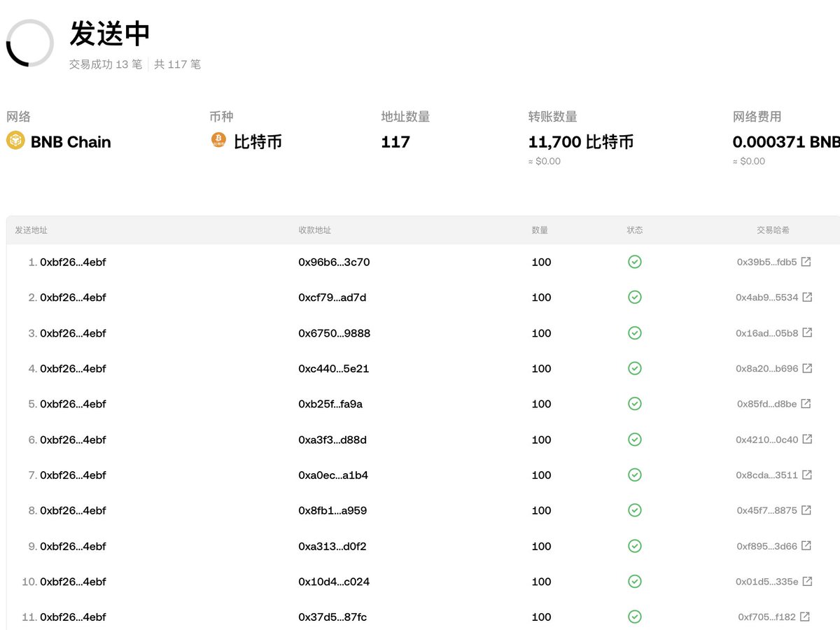Click the 交易哈希 column header
840x630 pixels.
pyautogui.click(x=773, y=230)
